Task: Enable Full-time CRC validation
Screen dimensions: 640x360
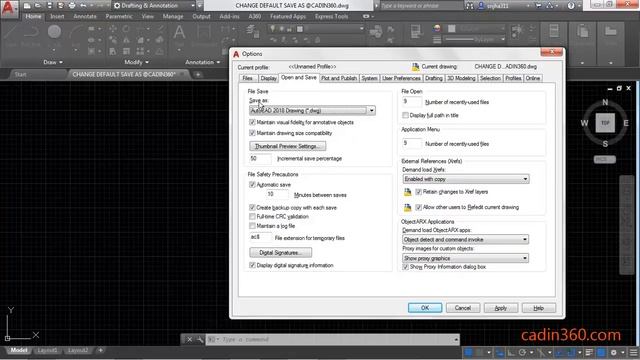Action: (x=252, y=216)
